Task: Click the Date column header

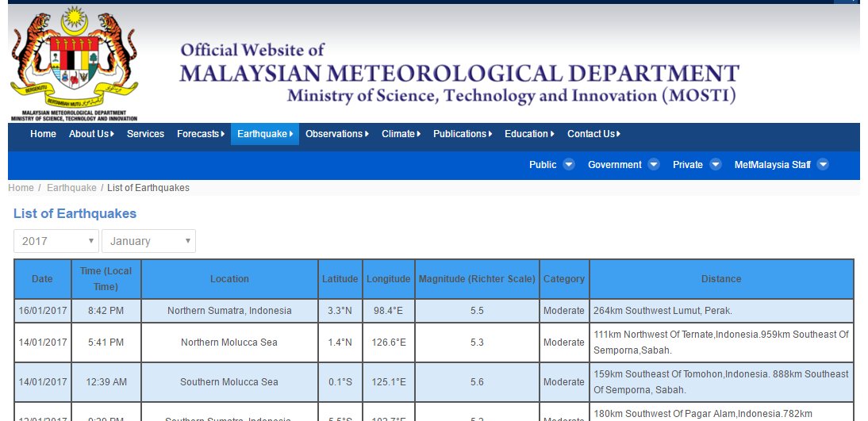Action: pos(43,279)
